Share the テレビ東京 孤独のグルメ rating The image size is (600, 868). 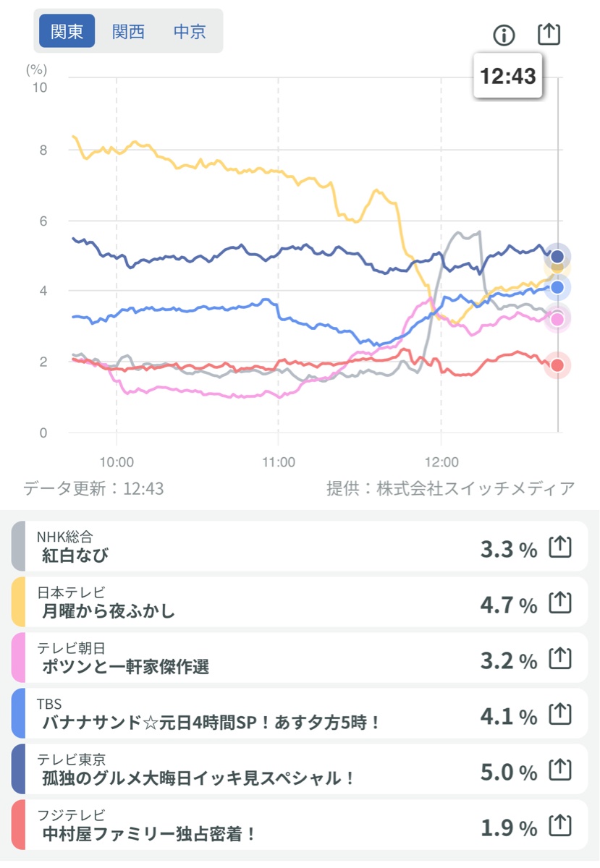pos(560,770)
